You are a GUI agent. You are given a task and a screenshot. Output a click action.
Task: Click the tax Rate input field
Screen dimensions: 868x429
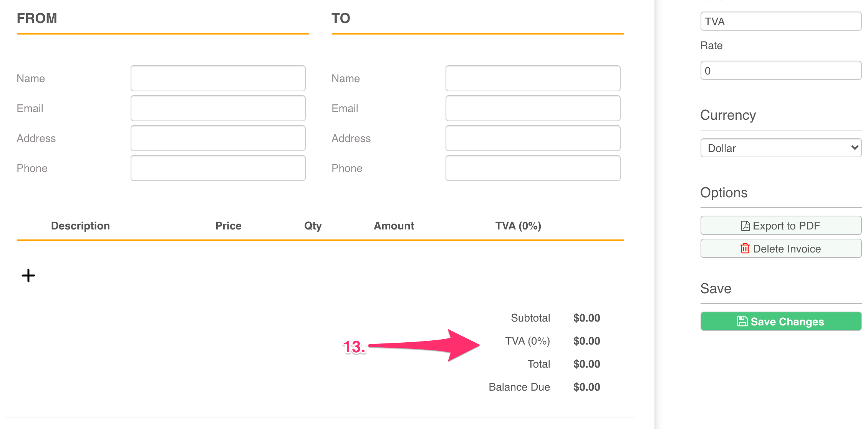[x=781, y=71]
